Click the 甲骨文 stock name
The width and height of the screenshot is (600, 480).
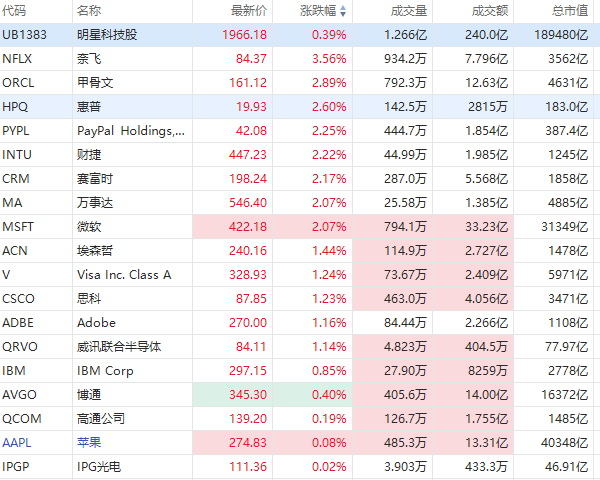[x=95, y=82]
